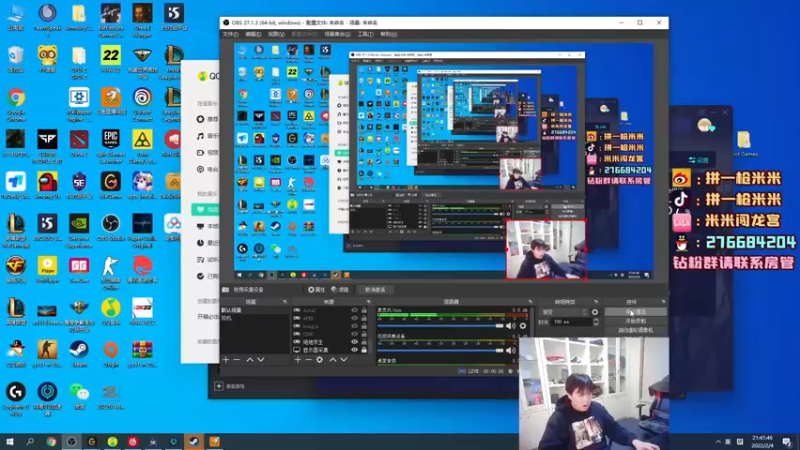Click the 启动虚拟摄像机 button

635,330
